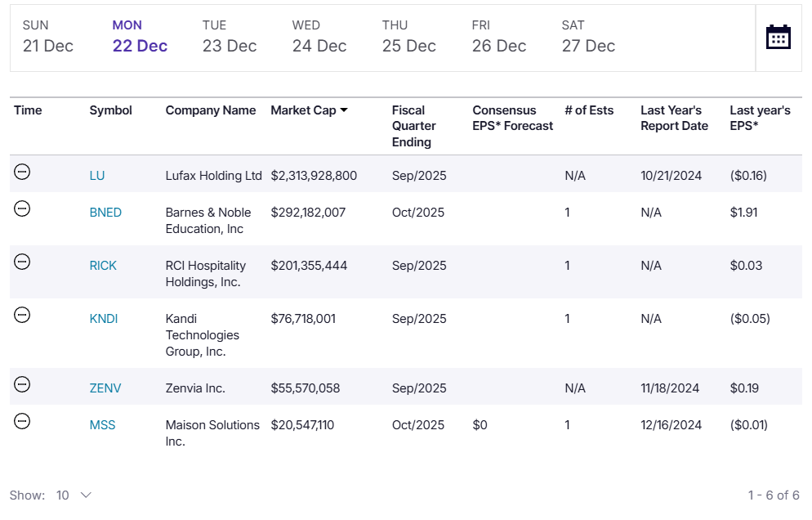Choose FRI 26 Dec date

(x=499, y=38)
